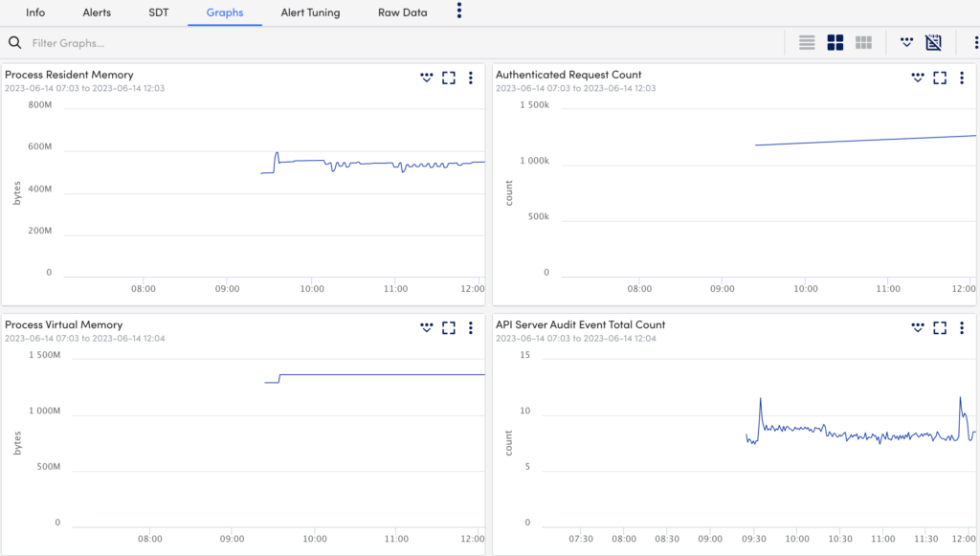The image size is (980, 556).
Task: Open the Raw Data tab
Action: pyautogui.click(x=402, y=12)
